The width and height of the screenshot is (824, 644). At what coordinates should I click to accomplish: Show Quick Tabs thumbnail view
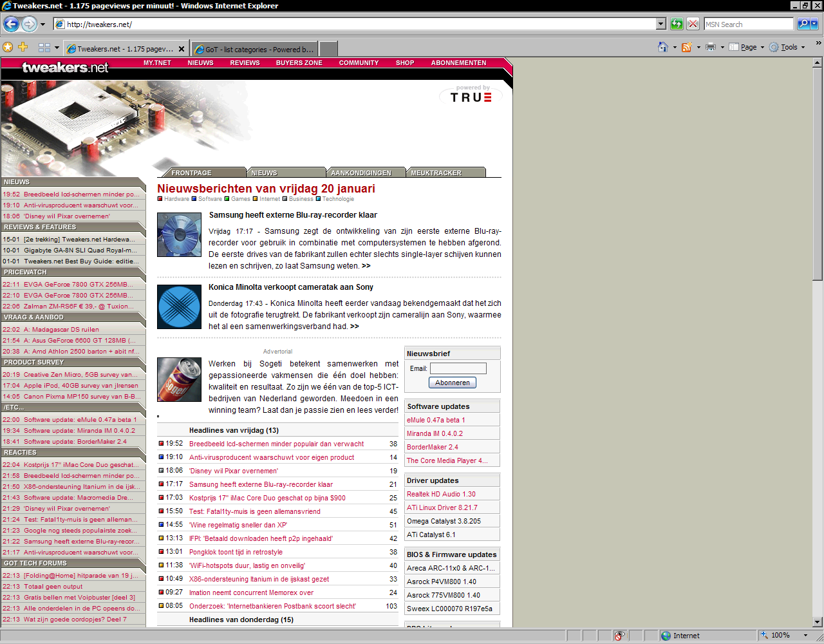point(44,48)
